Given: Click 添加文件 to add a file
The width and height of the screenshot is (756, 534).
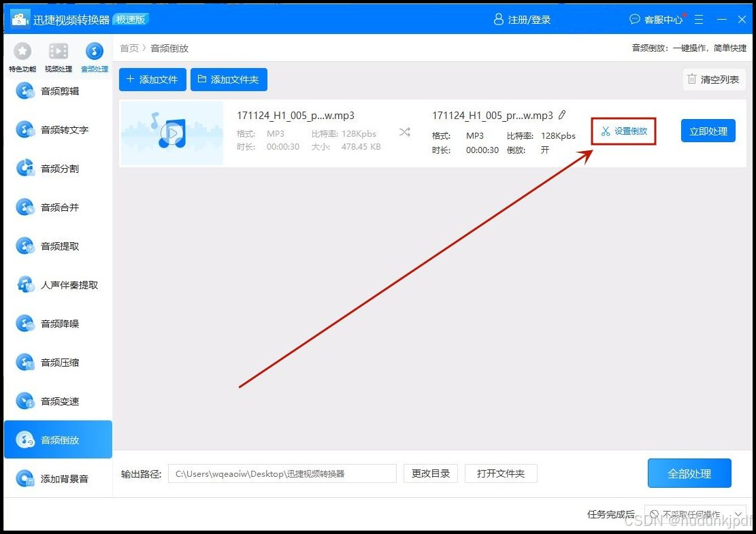Looking at the screenshot, I should (152, 80).
